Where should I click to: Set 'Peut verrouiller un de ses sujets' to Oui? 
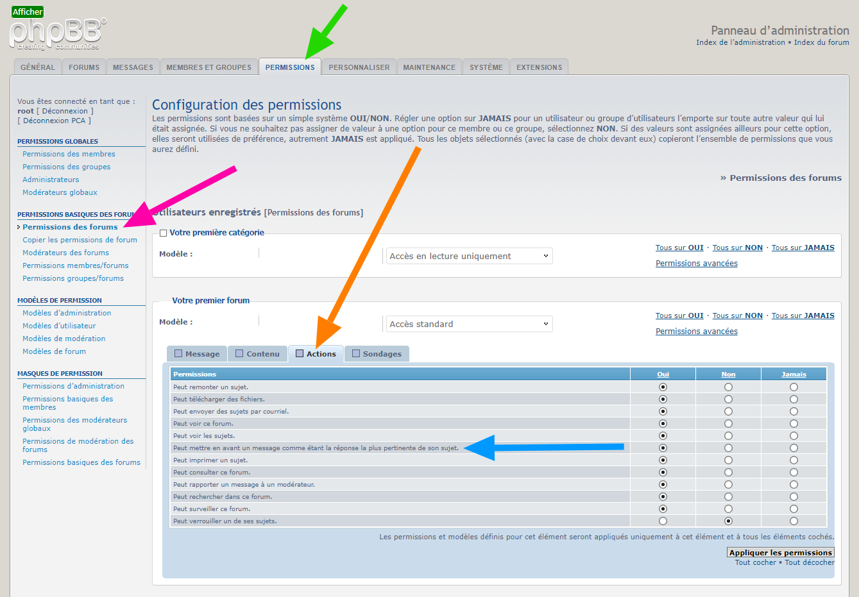tap(663, 521)
